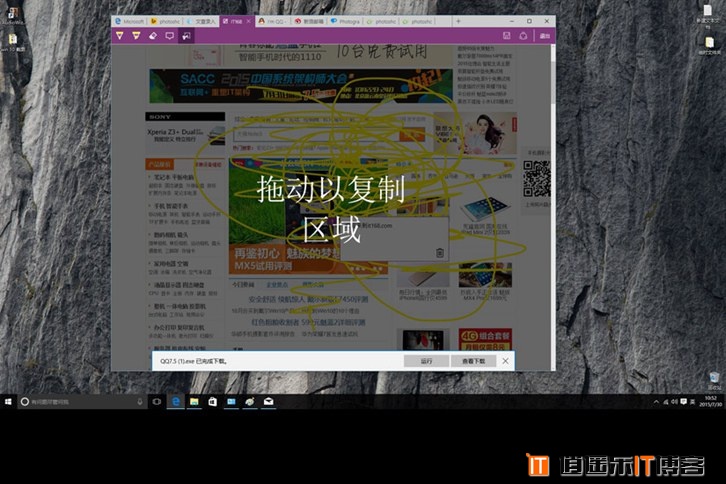Switch to the Photogra tab

coord(345,21)
